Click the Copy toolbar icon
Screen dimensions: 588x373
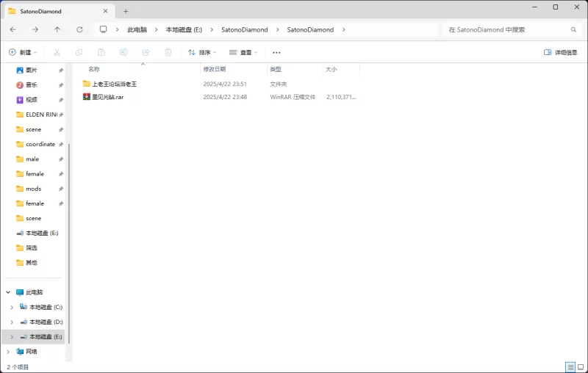coord(79,52)
